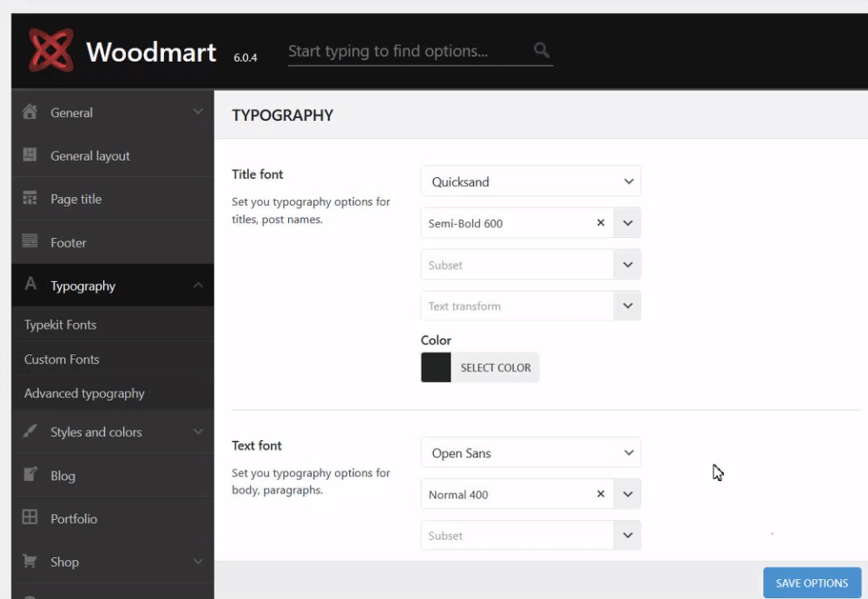Go to Portfolio section
The height and width of the screenshot is (599, 868).
pyautogui.click(x=113, y=519)
